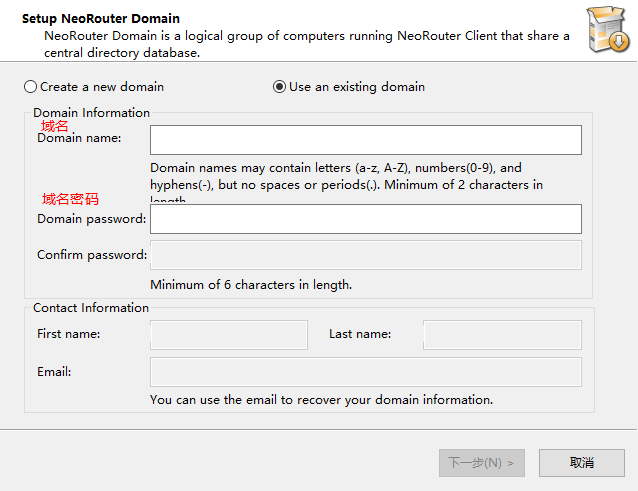Click the Email input field
The image size is (638, 491).
pyautogui.click(x=365, y=372)
